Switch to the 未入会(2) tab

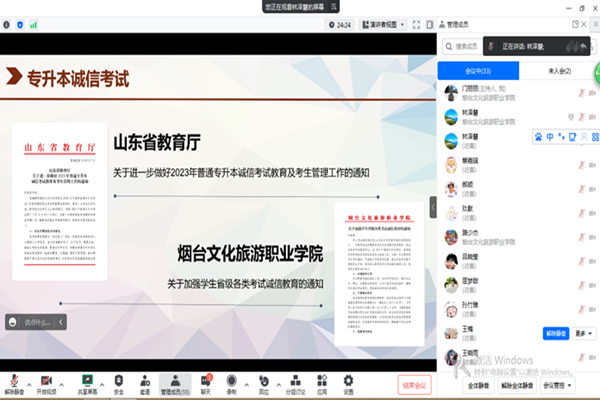(559, 71)
